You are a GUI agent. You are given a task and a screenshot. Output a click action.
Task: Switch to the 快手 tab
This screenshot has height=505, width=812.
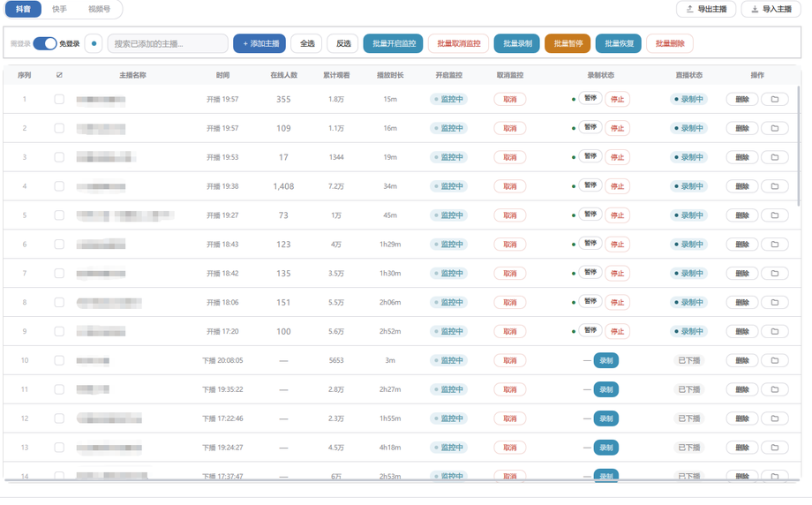(x=59, y=9)
